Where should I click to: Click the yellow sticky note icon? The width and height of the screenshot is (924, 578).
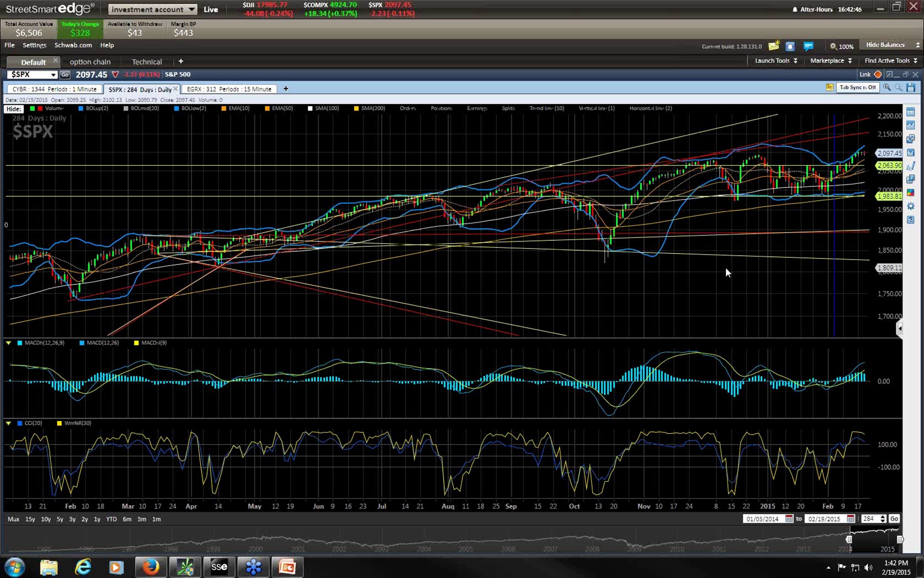(830, 88)
